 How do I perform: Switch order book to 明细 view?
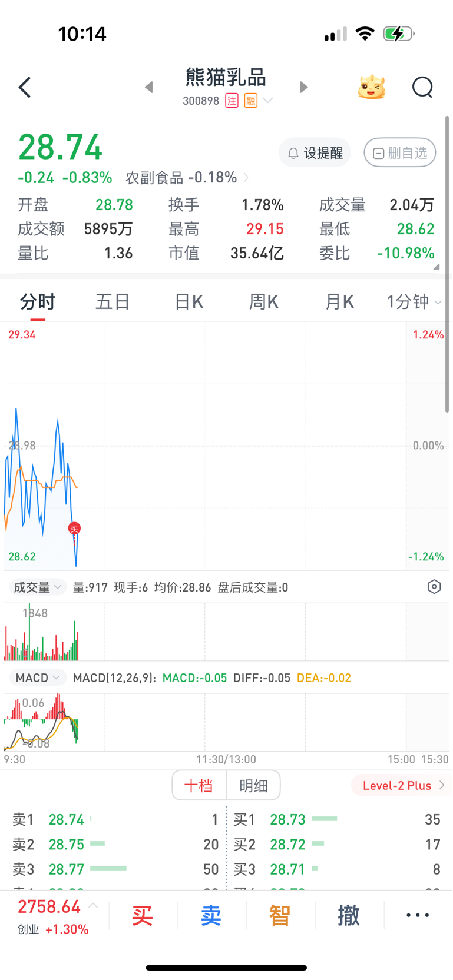tap(253, 785)
